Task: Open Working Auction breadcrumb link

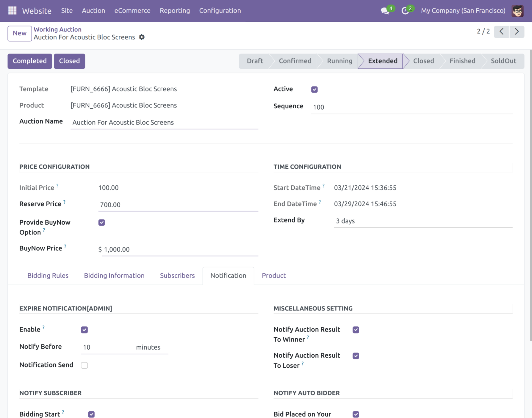Action: pos(57,30)
